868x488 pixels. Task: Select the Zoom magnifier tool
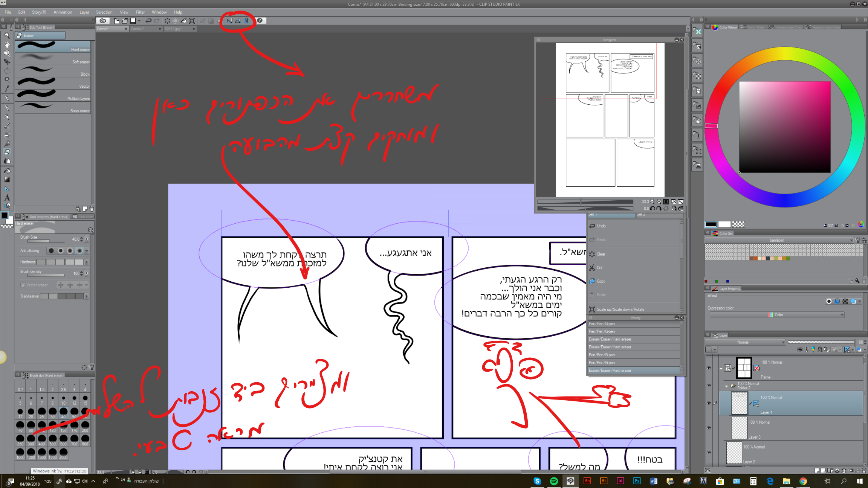[7, 36]
